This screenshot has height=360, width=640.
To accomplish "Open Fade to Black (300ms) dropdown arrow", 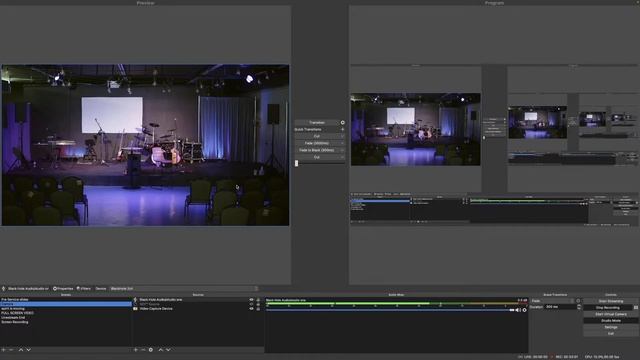I will [x=342, y=150].
